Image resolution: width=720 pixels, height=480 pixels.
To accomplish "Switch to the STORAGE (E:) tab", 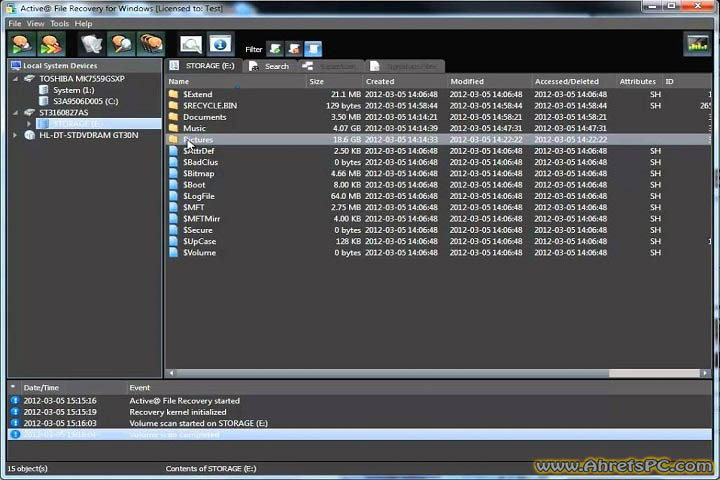I will tap(202, 66).
